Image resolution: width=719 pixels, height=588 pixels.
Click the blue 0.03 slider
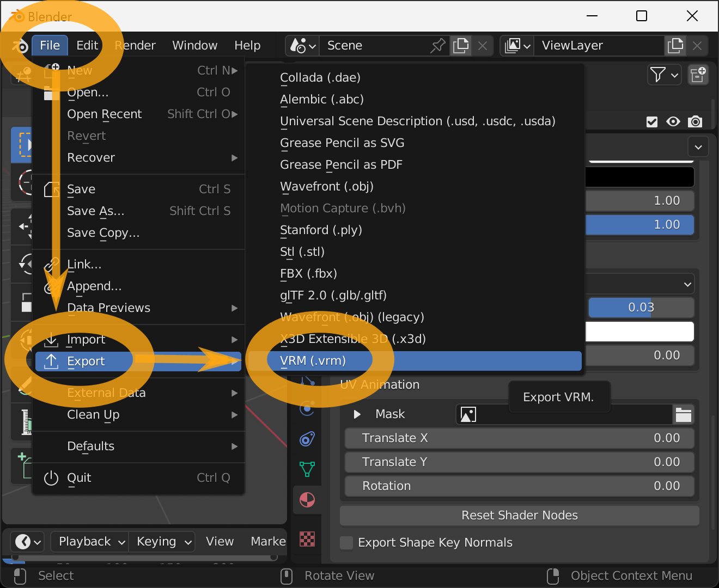pos(641,308)
